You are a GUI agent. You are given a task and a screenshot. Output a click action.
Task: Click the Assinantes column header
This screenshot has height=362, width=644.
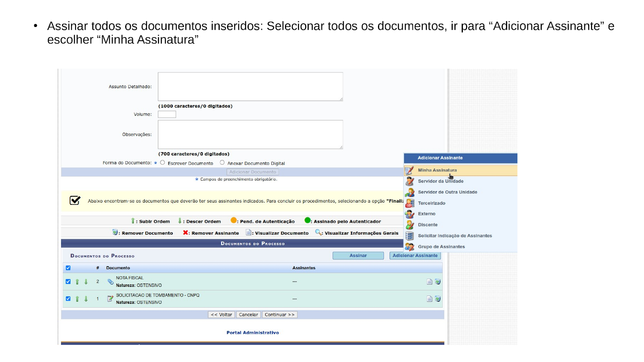point(304,268)
